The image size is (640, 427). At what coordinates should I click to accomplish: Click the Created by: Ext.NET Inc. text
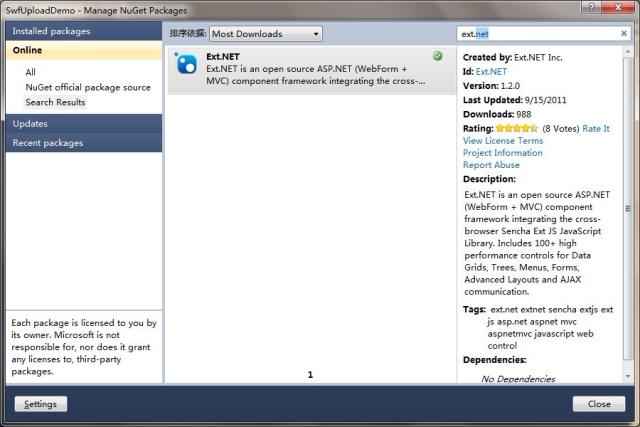[512, 58]
